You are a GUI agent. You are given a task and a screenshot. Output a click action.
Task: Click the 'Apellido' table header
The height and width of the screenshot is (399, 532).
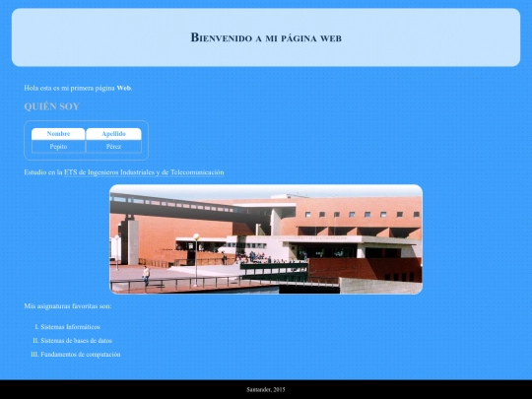[x=113, y=134]
